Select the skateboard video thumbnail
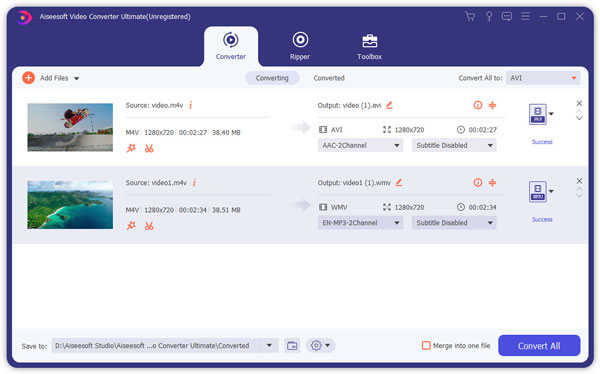This screenshot has height=374, width=600. (70, 127)
